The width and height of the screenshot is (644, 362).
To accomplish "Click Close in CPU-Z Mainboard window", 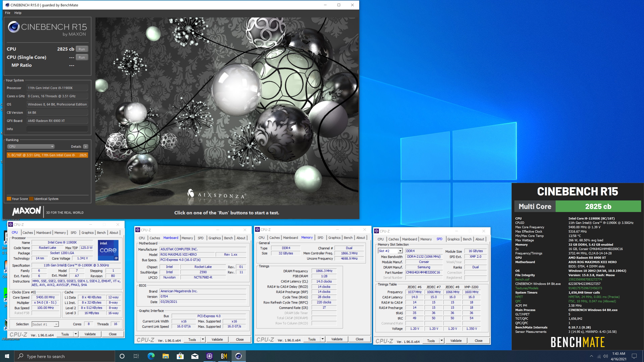I will (239, 339).
